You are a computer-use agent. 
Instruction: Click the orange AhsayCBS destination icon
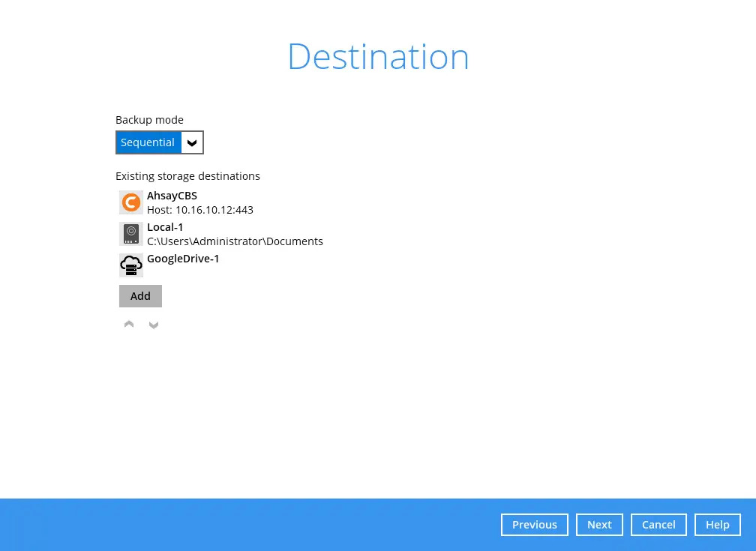click(131, 202)
